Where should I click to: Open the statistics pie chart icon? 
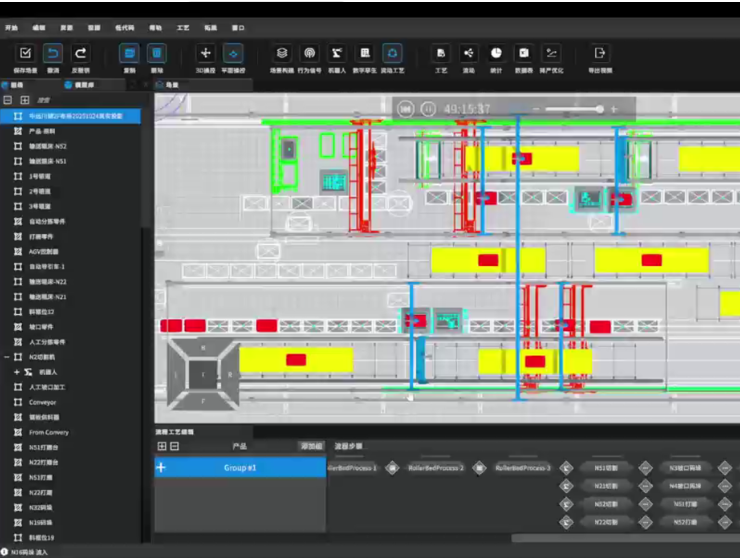[496, 53]
